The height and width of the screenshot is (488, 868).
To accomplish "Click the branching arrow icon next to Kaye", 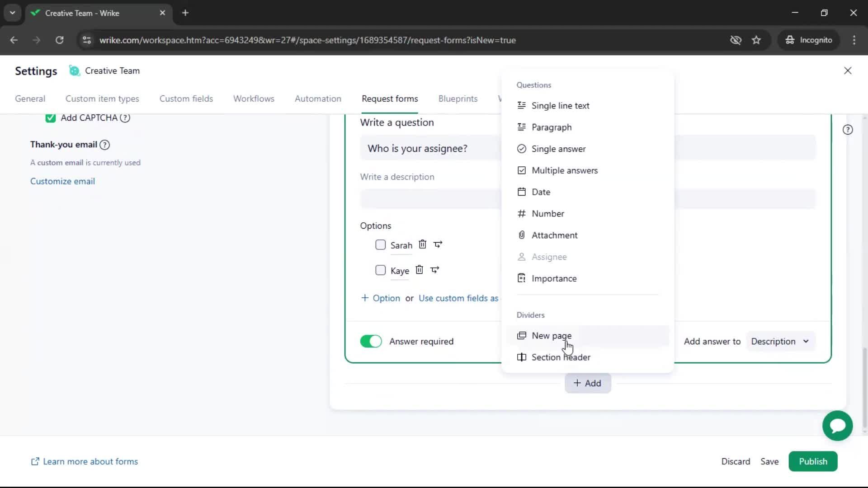I will pyautogui.click(x=434, y=270).
